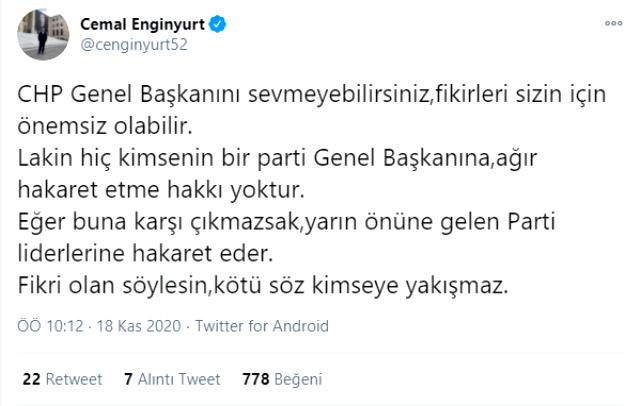The height and width of the screenshot is (406, 640).
Task: Open Cemal Enginyurt's profile photo
Action: [x=43, y=33]
